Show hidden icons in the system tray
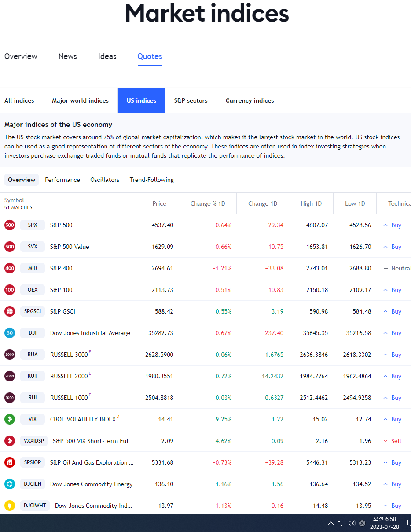This screenshot has width=411, height=532. coord(331,523)
